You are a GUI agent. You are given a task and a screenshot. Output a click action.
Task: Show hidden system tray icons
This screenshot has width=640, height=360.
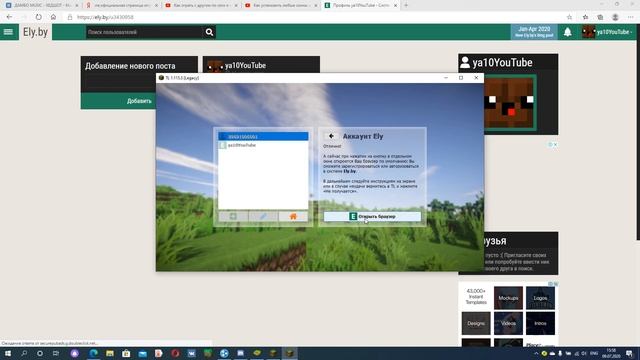click(x=536, y=353)
